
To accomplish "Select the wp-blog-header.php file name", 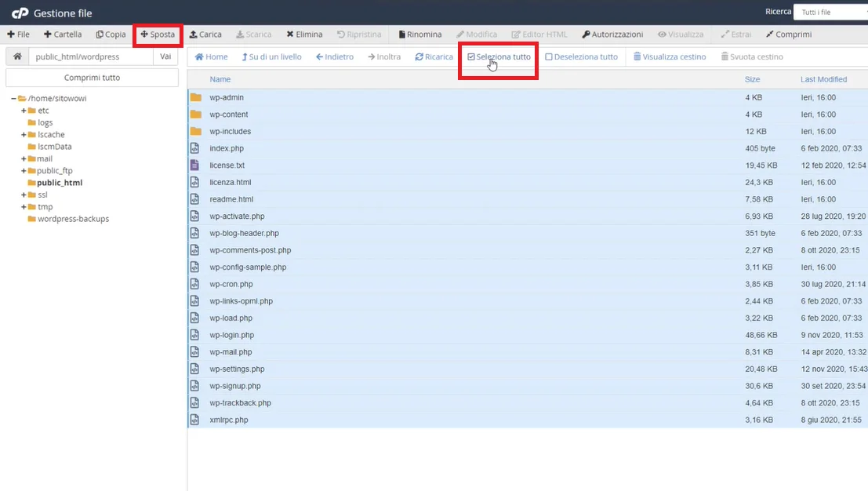I will click(x=244, y=233).
